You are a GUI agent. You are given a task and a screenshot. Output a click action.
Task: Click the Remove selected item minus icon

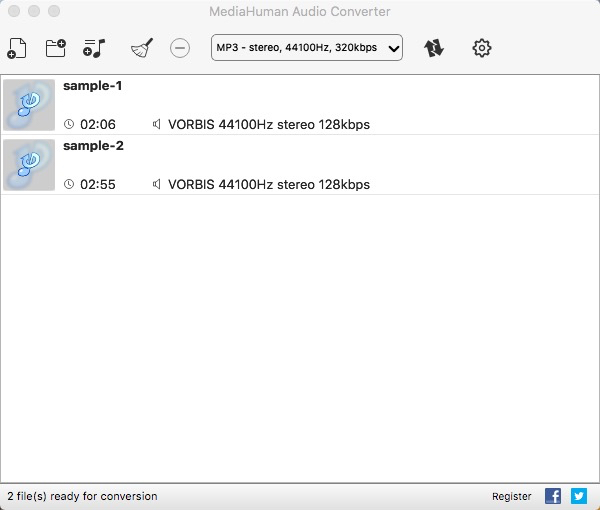click(180, 48)
